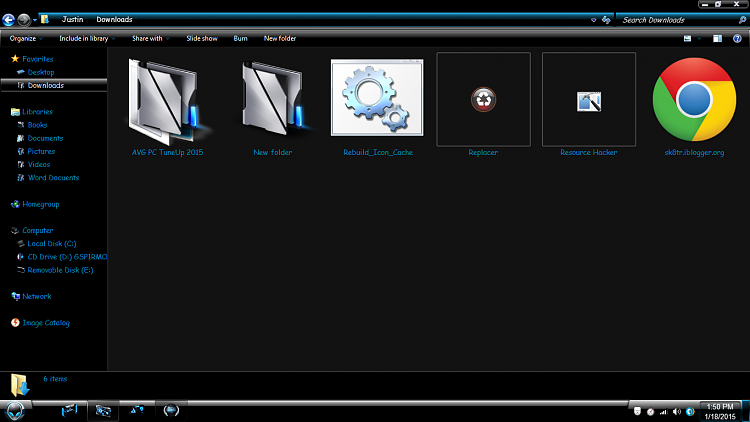750x422 pixels.
Task: Open Desktop under Favorites
Action: tap(41, 72)
